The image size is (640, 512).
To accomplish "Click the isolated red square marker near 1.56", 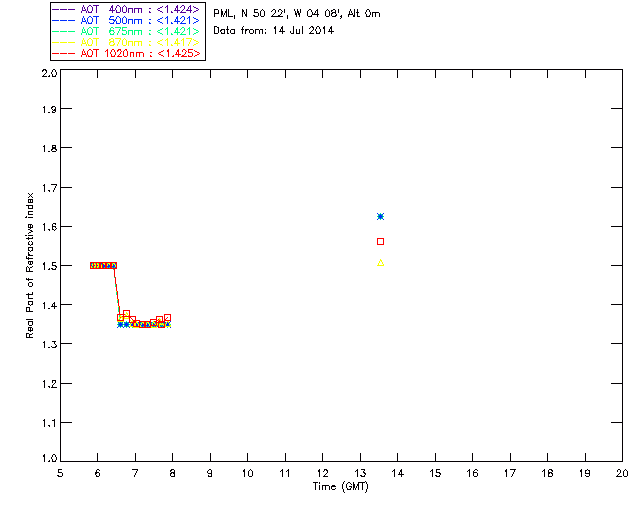I will [380, 242].
